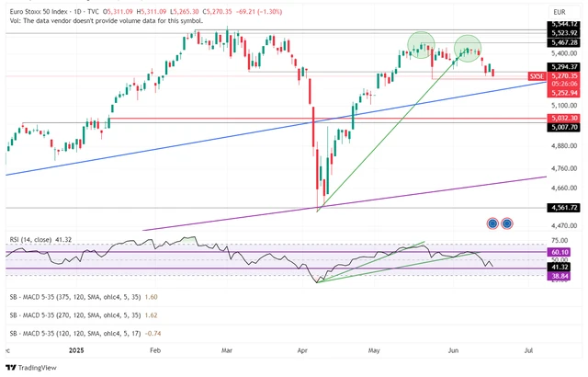Click the 4,660.00 axis value
588x377 pixels.
click(563, 188)
